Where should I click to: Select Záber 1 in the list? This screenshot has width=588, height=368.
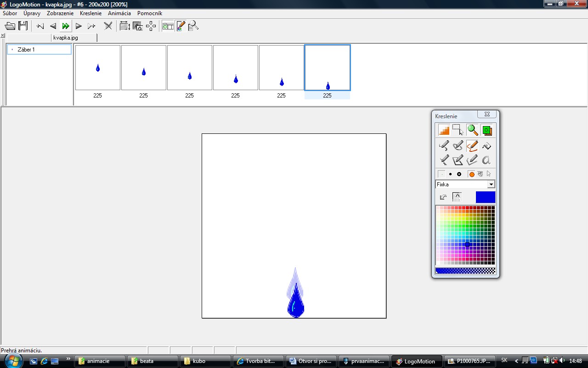point(39,49)
